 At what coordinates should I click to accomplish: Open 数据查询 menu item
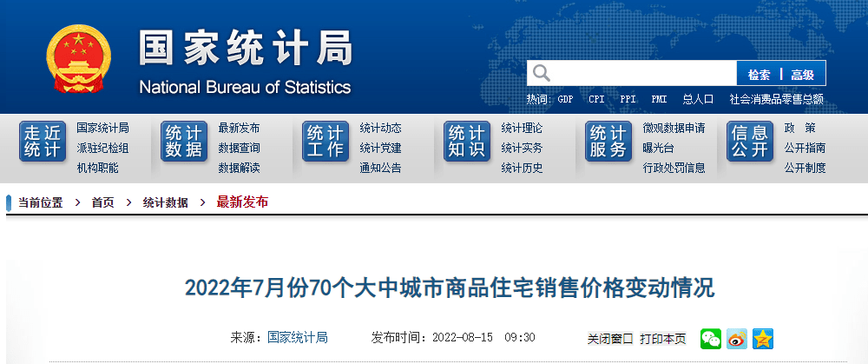coord(239,148)
